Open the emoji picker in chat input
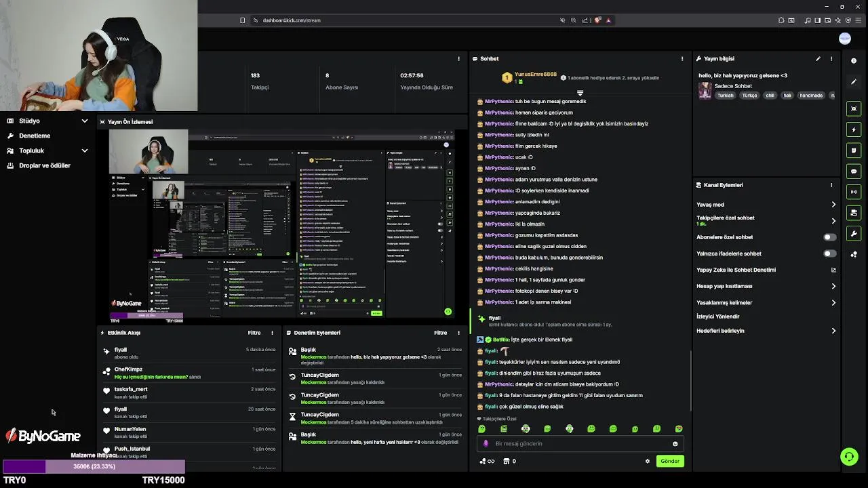Image resolution: width=868 pixels, height=488 pixels. (x=675, y=444)
